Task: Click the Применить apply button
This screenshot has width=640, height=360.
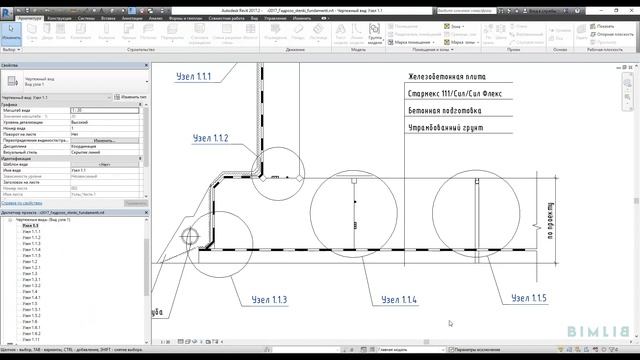Action: click(136, 203)
